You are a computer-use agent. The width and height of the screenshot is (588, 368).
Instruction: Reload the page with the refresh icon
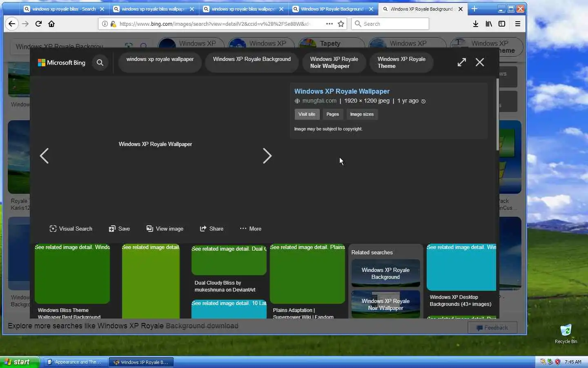click(38, 24)
